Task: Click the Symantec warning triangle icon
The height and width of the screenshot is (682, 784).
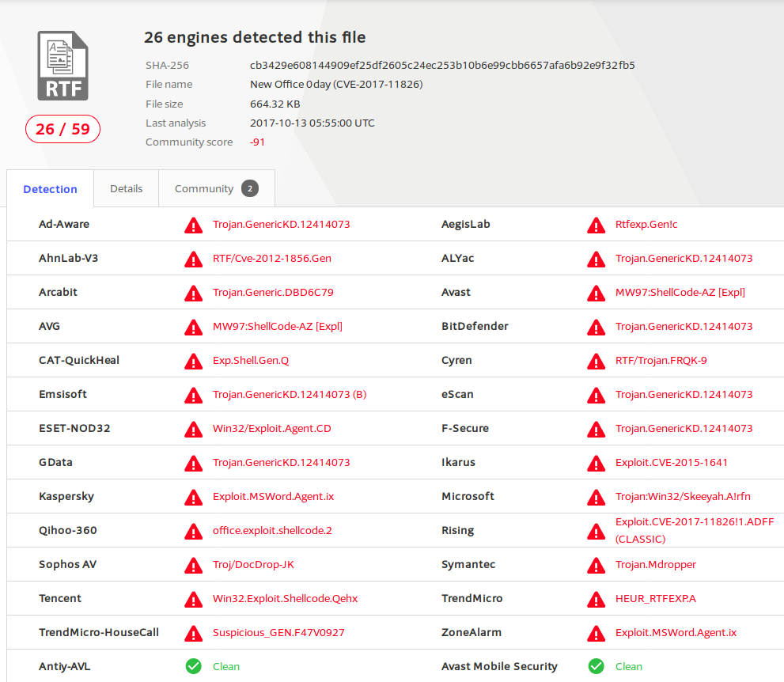Action: (596, 565)
